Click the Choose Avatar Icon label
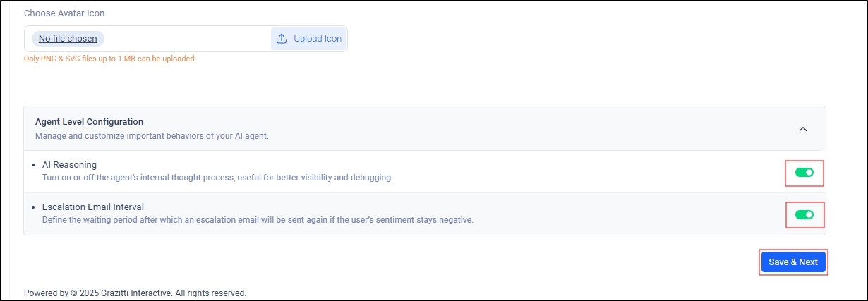Viewport: 868px width, 301px height. (64, 13)
